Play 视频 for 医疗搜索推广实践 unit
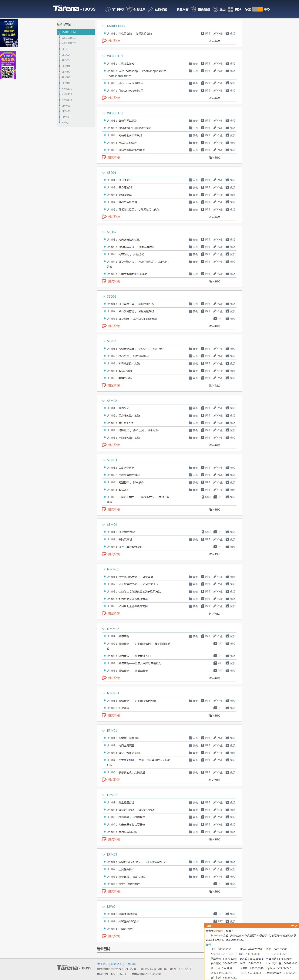Screen dimensions: 299x980 click(230, 415)
